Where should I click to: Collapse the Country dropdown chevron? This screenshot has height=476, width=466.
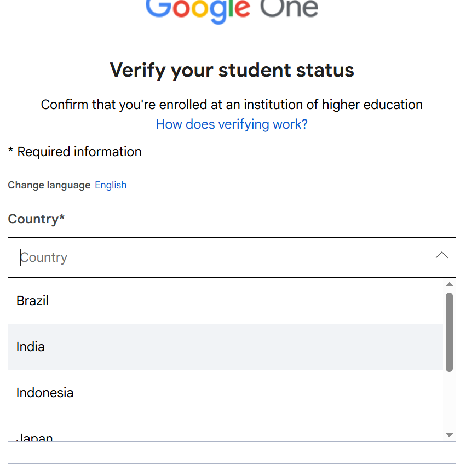coord(441,256)
